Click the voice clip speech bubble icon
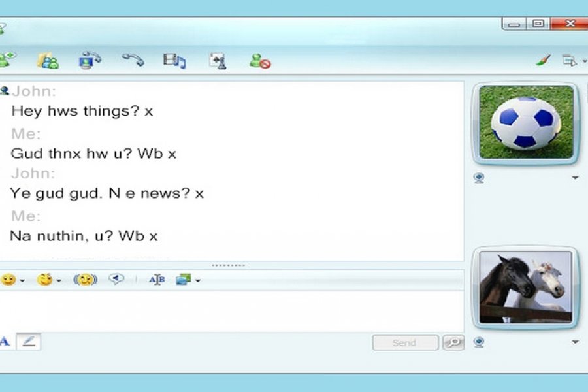 (x=116, y=279)
